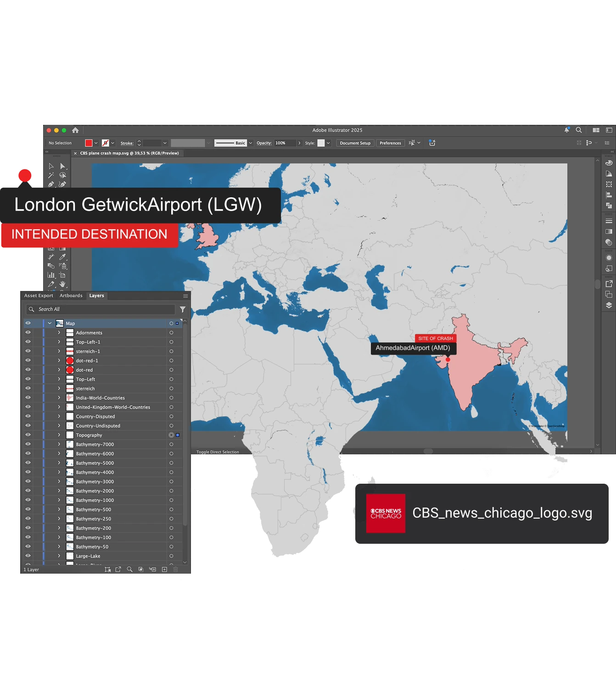616x687 pixels.
Task: Click Create New Layer plus icon
Action: (164, 570)
